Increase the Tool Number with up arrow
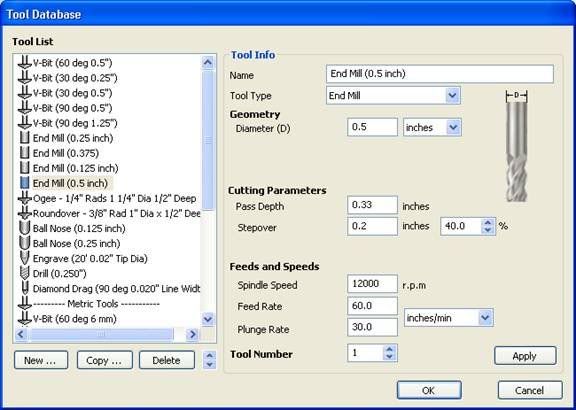 (389, 349)
